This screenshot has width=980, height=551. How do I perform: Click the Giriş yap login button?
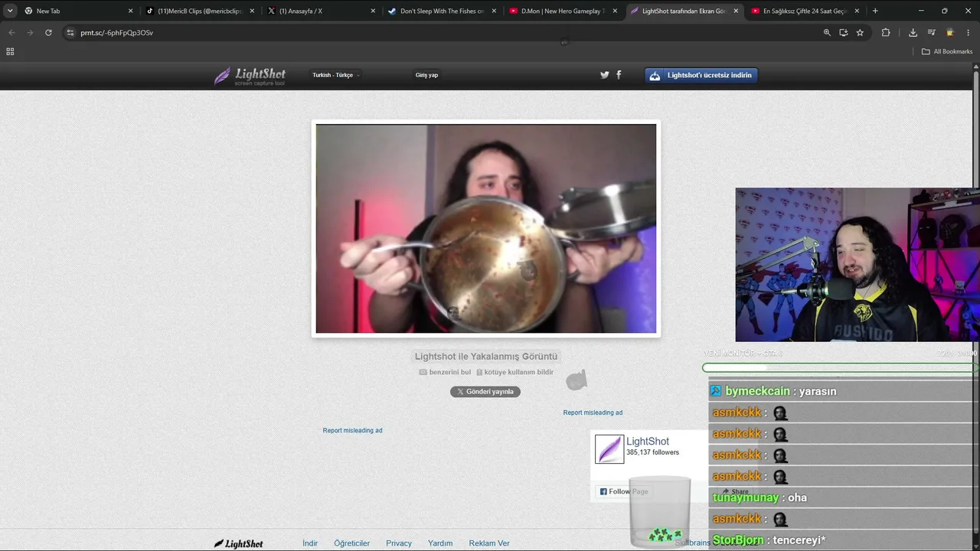coord(426,75)
